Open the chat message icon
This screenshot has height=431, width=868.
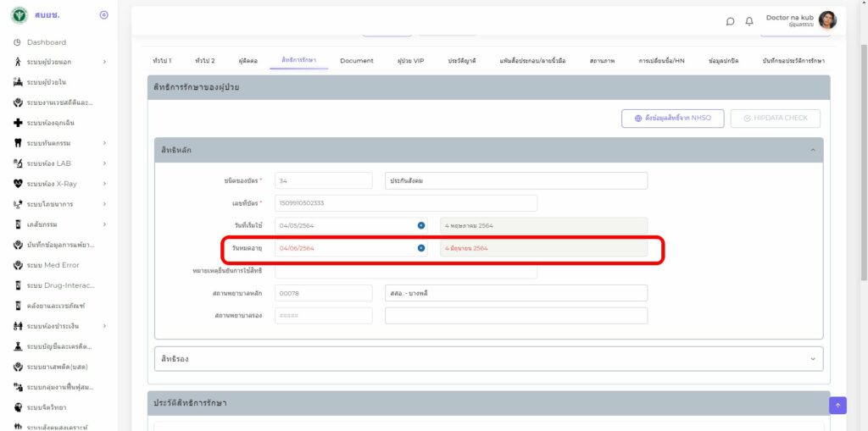[731, 21]
